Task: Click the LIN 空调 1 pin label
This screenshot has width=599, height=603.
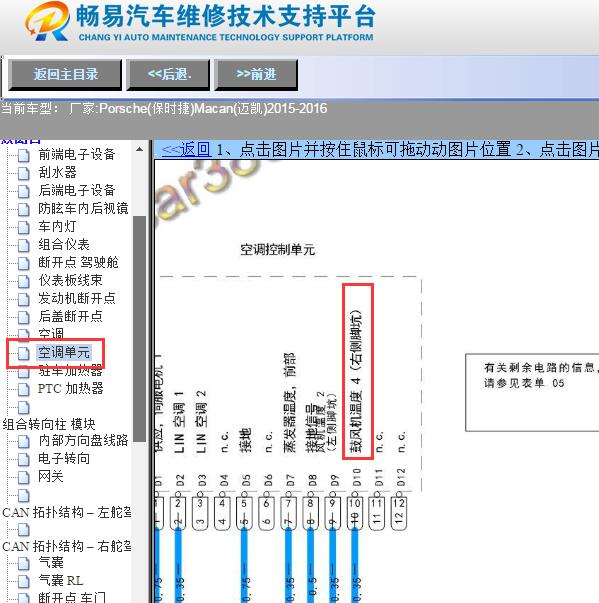Action: pos(179,422)
